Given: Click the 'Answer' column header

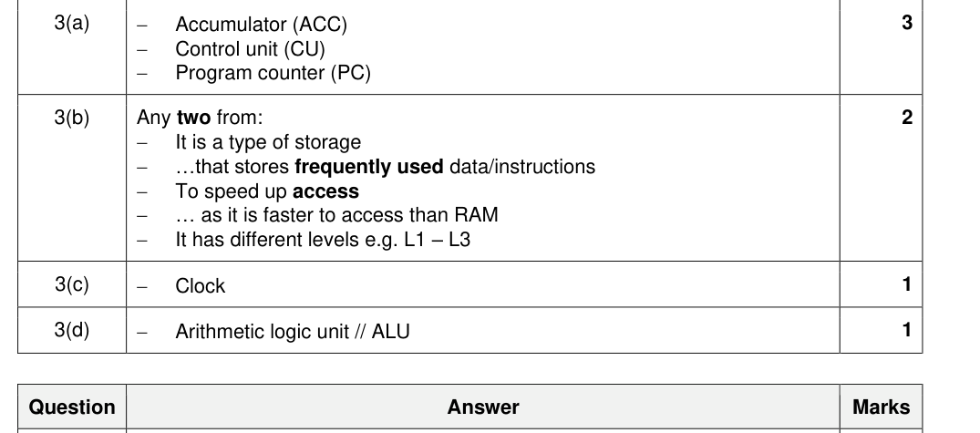Looking at the screenshot, I should pyautogui.click(x=483, y=407).
